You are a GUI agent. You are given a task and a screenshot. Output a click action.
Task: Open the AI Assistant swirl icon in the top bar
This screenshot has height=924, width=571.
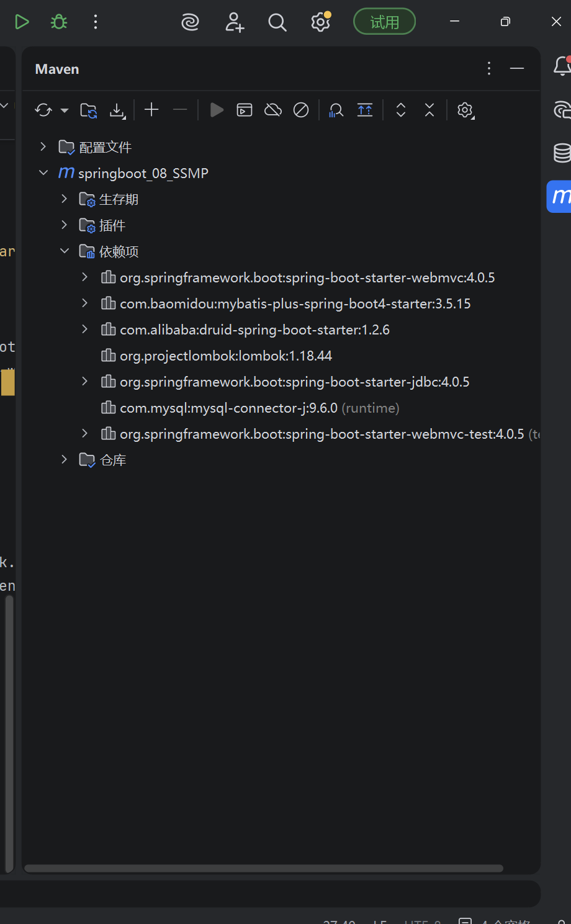pyautogui.click(x=190, y=22)
